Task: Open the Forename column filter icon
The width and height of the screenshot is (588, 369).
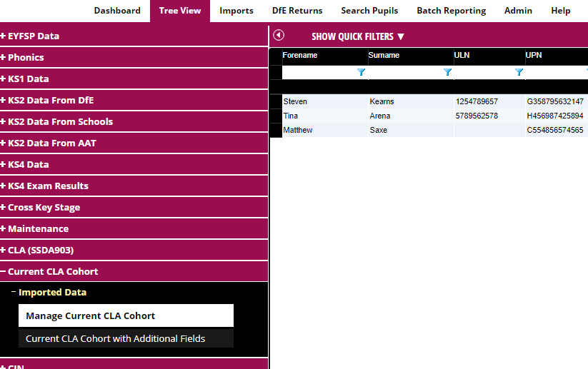Action: [x=361, y=72]
